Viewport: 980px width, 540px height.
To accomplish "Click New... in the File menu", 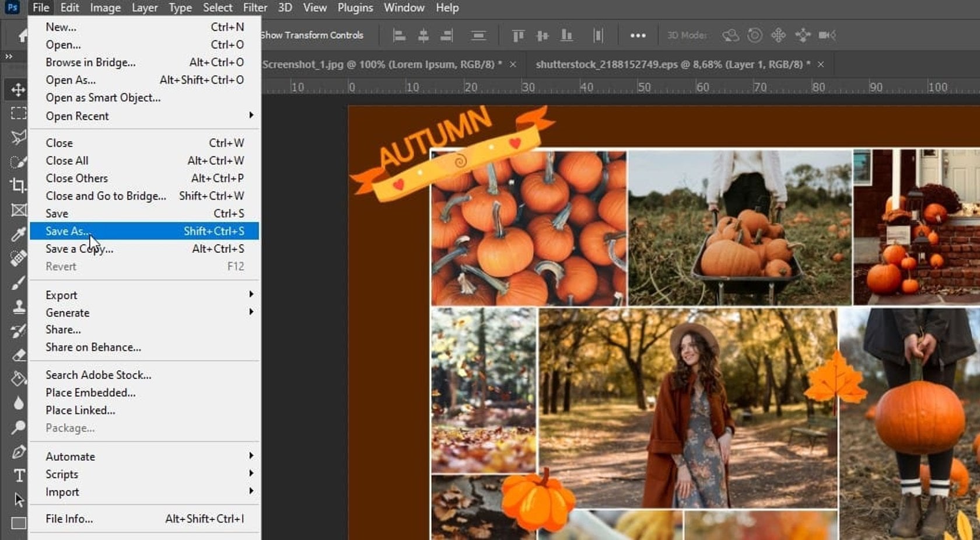I will (x=144, y=27).
